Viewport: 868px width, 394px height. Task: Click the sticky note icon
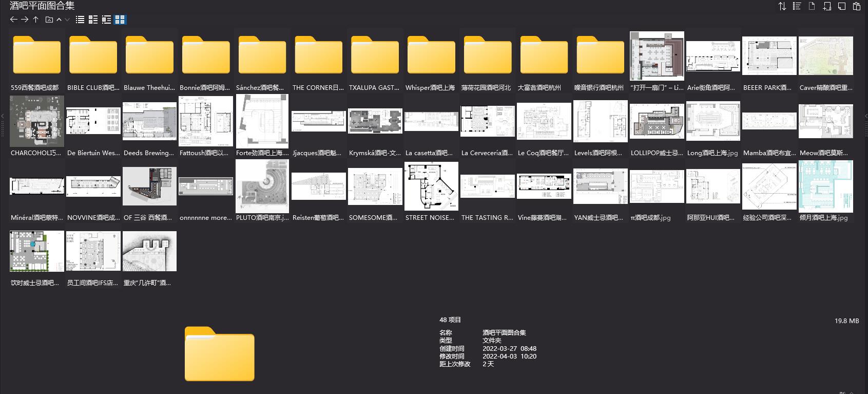(842, 6)
